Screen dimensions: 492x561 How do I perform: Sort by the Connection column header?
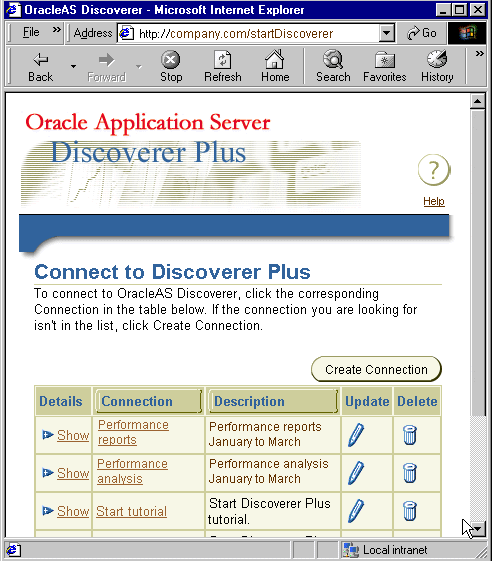[148, 401]
